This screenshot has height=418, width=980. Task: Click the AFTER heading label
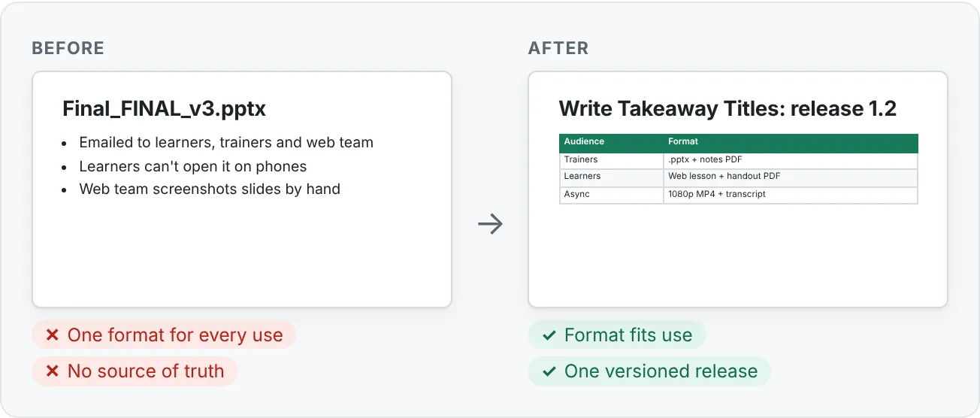tap(558, 49)
